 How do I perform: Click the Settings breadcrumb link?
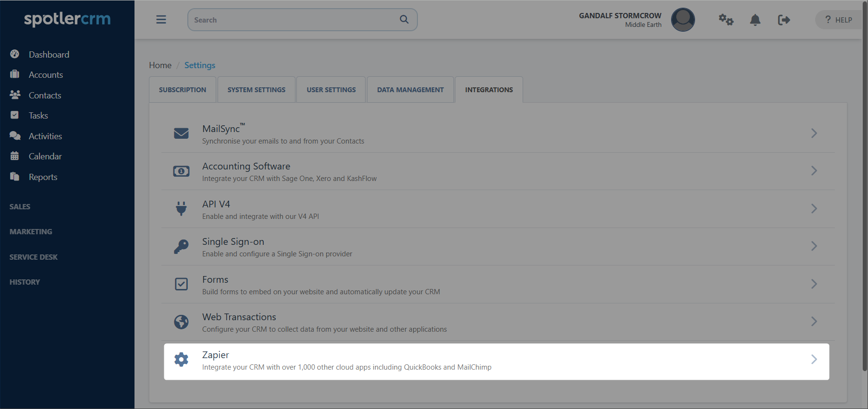pyautogui.click(x=200, y=65)
